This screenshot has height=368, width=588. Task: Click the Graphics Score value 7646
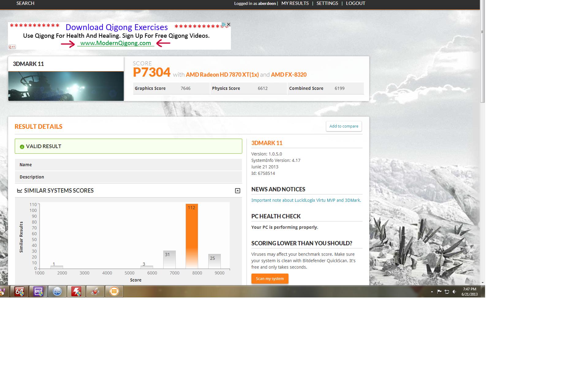coord(186,88)
